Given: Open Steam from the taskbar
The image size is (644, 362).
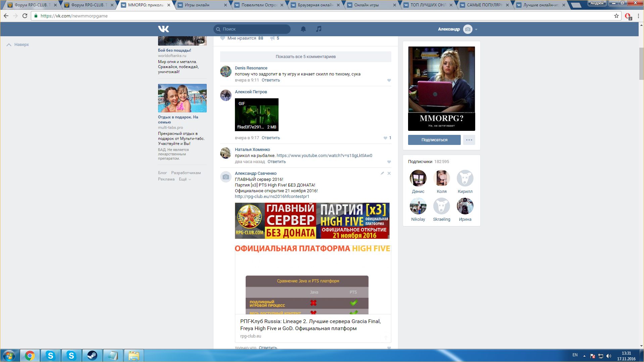Looking at the screenshot, I should [x=92, y=356].
